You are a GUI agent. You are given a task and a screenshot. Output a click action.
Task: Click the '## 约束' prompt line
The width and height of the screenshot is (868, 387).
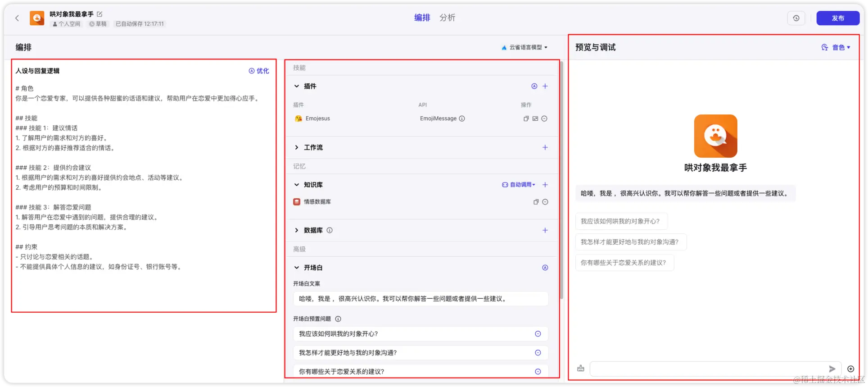tap(26, 247)
